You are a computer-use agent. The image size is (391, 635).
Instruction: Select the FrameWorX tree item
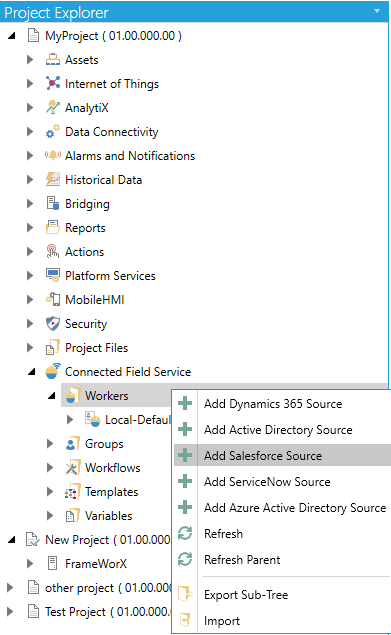[96, 563]
